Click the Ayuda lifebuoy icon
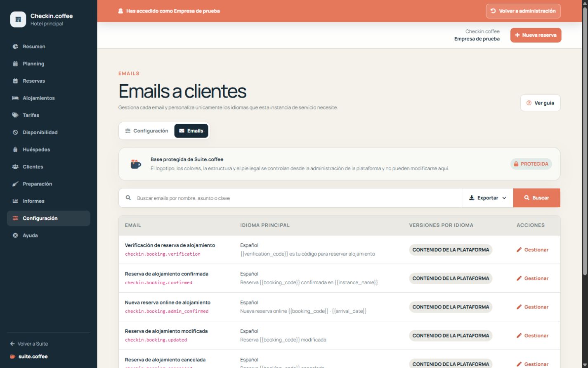The width and height of the screenshot is (588, 368). click(15, 235)
